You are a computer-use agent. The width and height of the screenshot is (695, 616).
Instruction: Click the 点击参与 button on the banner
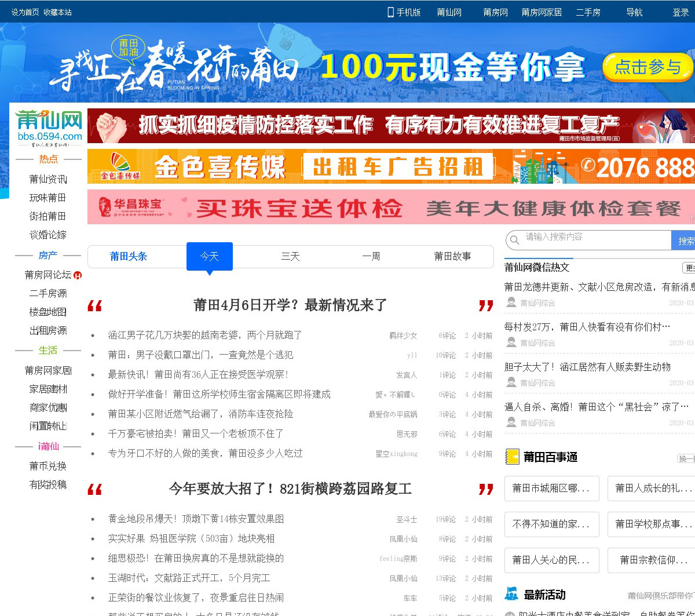[x=648, y=67]
